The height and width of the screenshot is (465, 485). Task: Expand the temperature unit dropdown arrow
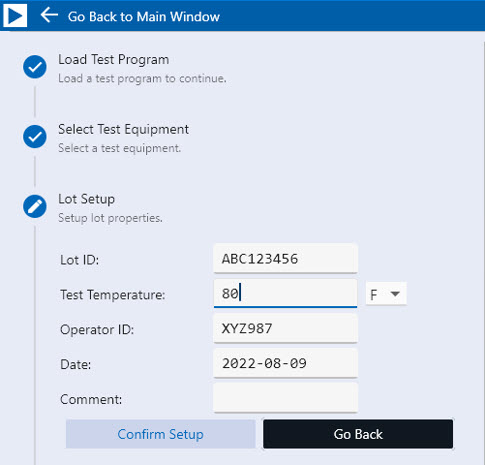395,294
